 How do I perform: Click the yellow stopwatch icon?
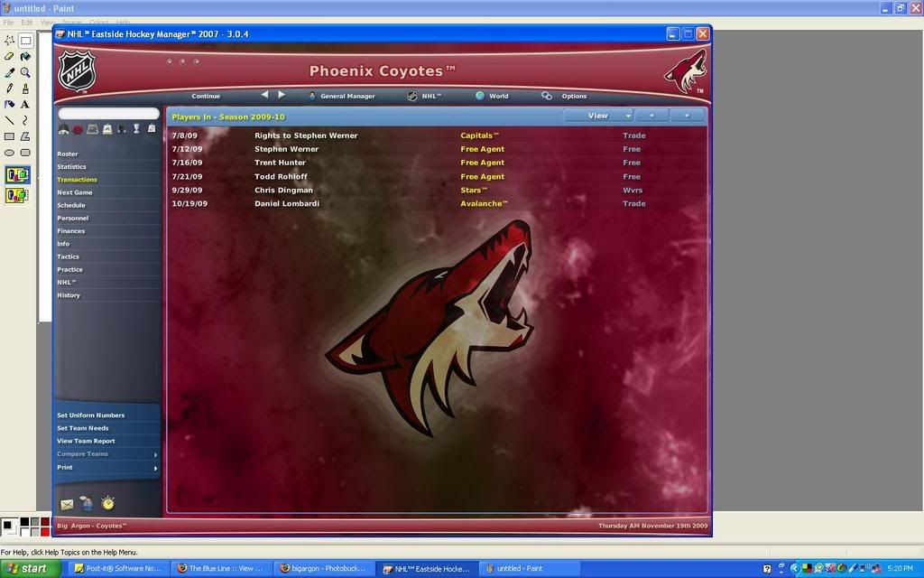click(108, 503)
